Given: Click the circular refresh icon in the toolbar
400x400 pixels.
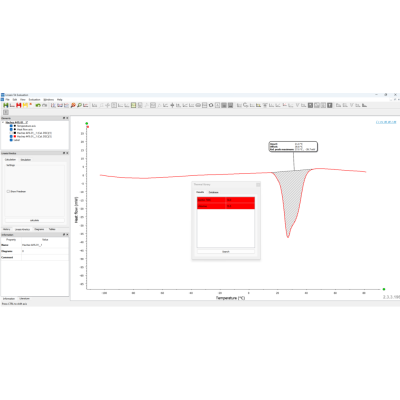Looking at the screenshot, I should coord(211,105).
